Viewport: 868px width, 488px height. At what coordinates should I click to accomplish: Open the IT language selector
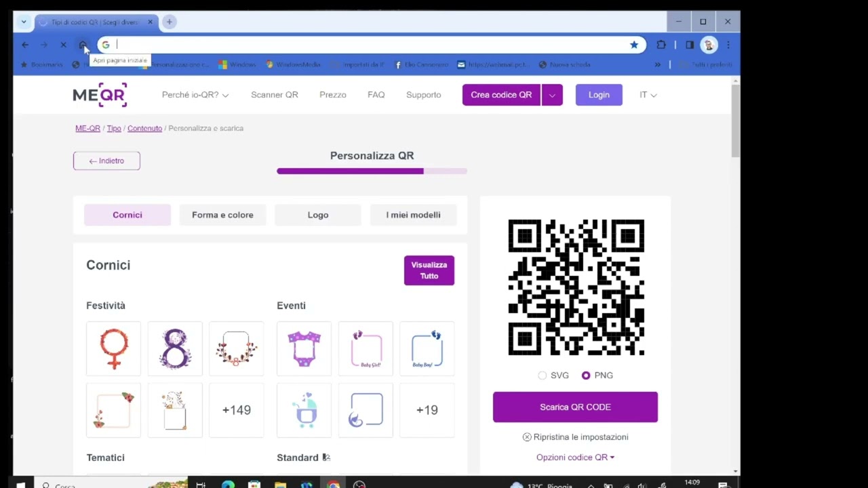pos(648,95)
